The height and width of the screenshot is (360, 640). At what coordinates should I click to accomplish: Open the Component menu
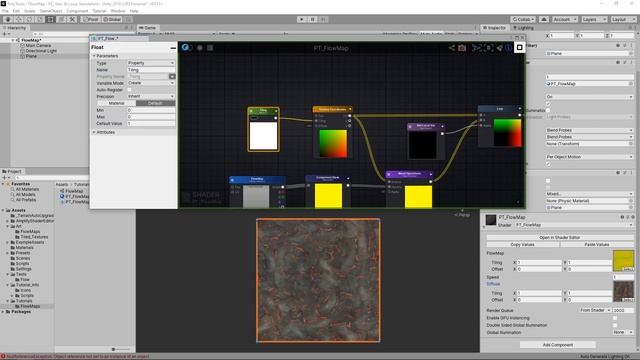click(77, 11)
